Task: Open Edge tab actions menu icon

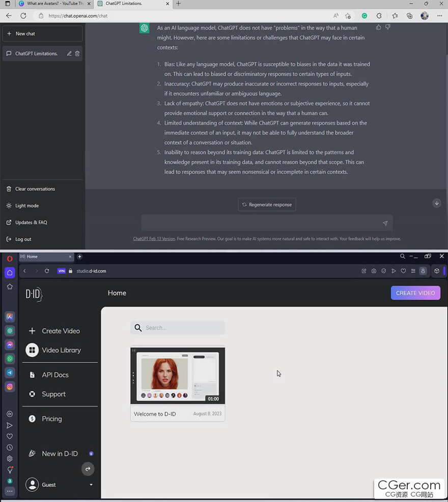Action: 7,4
